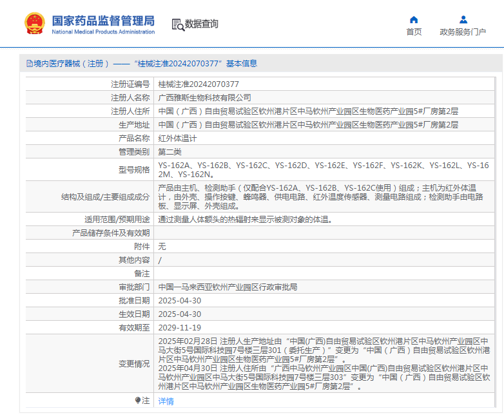Viewport: 504px width, 420px height.
Task: Open 政务服务门户 text link
Action: [x=463, y=32]
